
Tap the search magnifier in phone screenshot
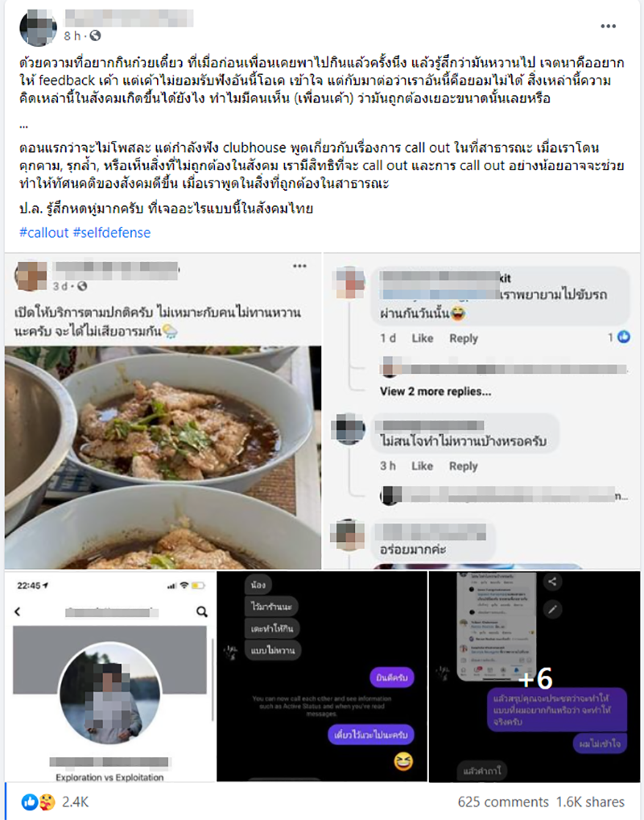[x=202, y=611]
